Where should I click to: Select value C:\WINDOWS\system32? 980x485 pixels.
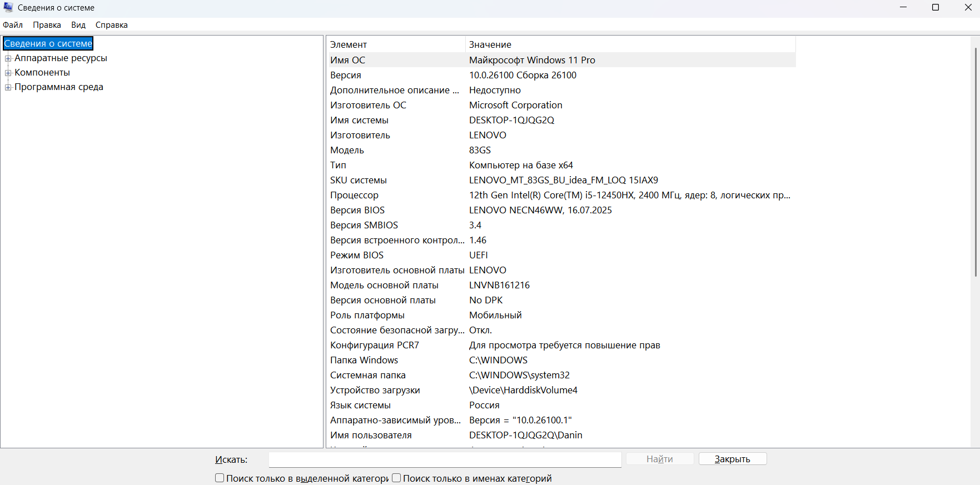[519, 375]
